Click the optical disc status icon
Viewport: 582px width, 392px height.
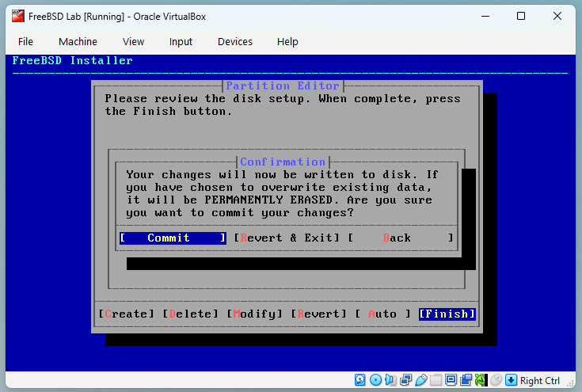[x=375, y=380]
